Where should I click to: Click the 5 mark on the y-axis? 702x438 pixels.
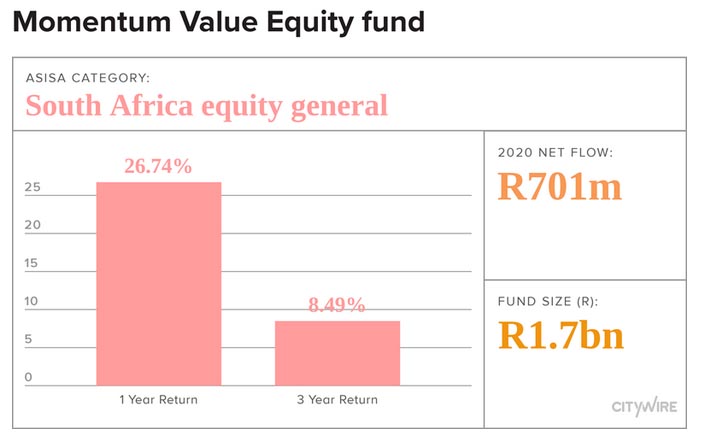[x=30, y=339]
